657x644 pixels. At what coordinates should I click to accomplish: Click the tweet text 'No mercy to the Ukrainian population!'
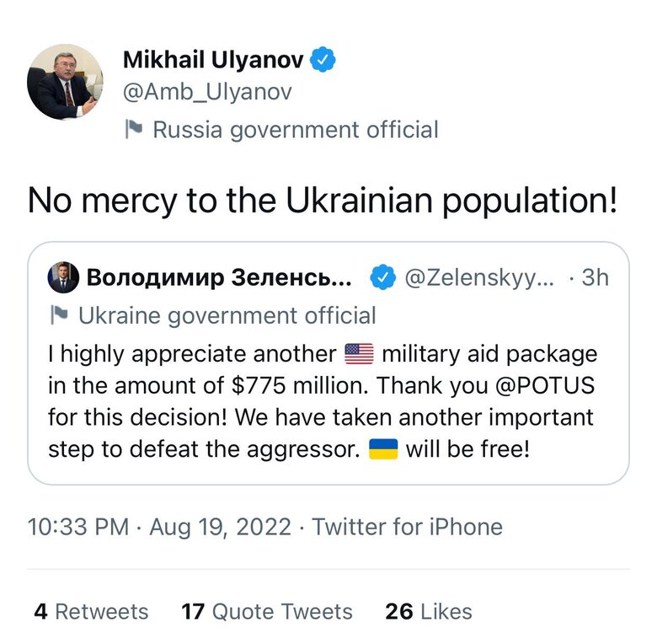pos(323,200)
